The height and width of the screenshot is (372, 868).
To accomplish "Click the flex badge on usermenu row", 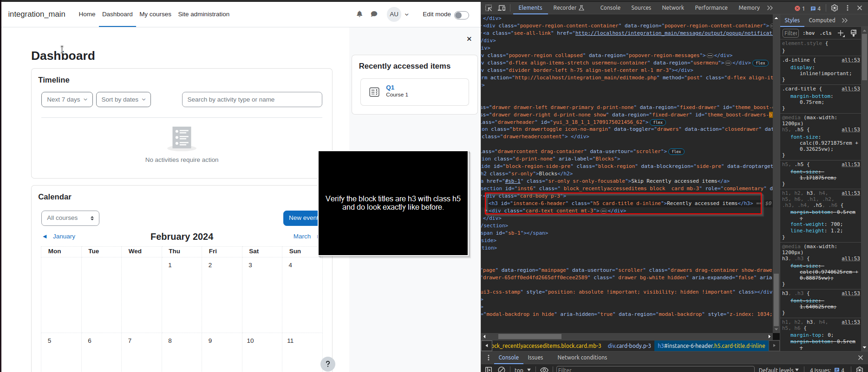I will 760,63.
